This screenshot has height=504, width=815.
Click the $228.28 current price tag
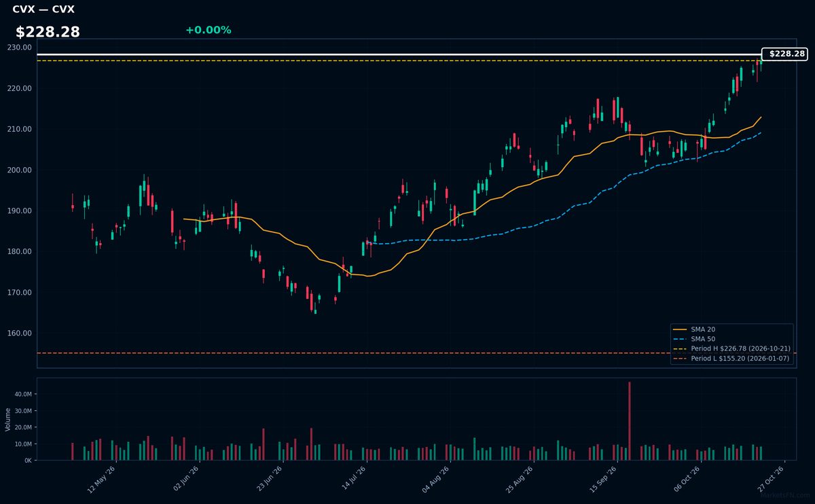(x=784, y=54)
